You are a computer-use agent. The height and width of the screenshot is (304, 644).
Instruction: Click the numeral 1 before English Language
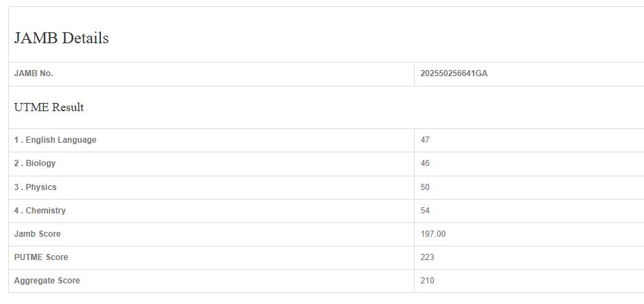[x=16, y=140]
